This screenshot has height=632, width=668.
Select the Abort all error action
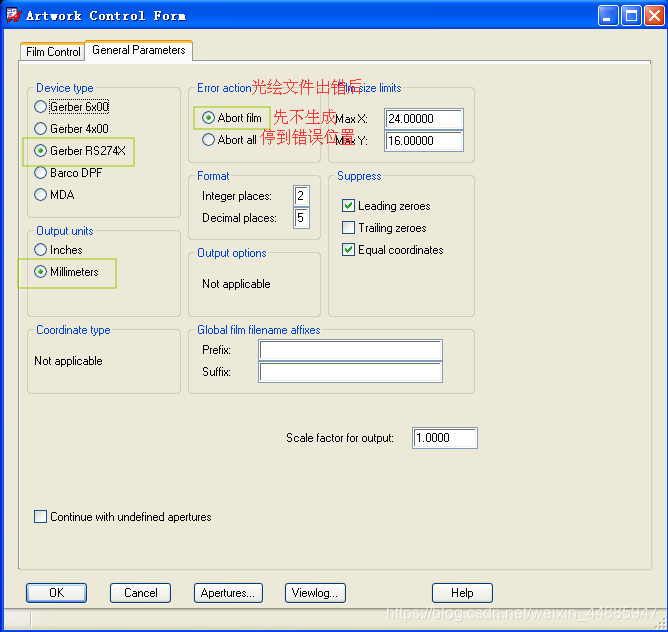pyautogui.click(x=208, y=141)
